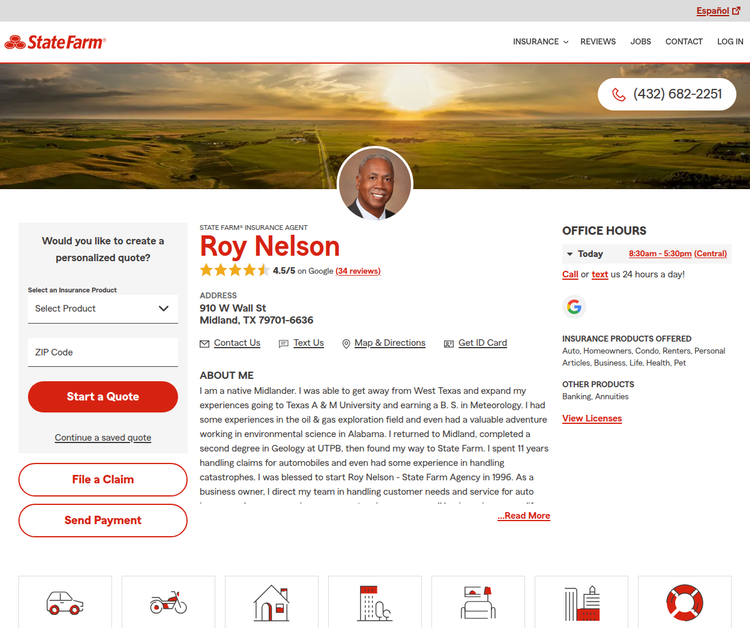Click the chat icon beside Text Us
Viewport: 750px width, 628px height.
coord(284,344)
